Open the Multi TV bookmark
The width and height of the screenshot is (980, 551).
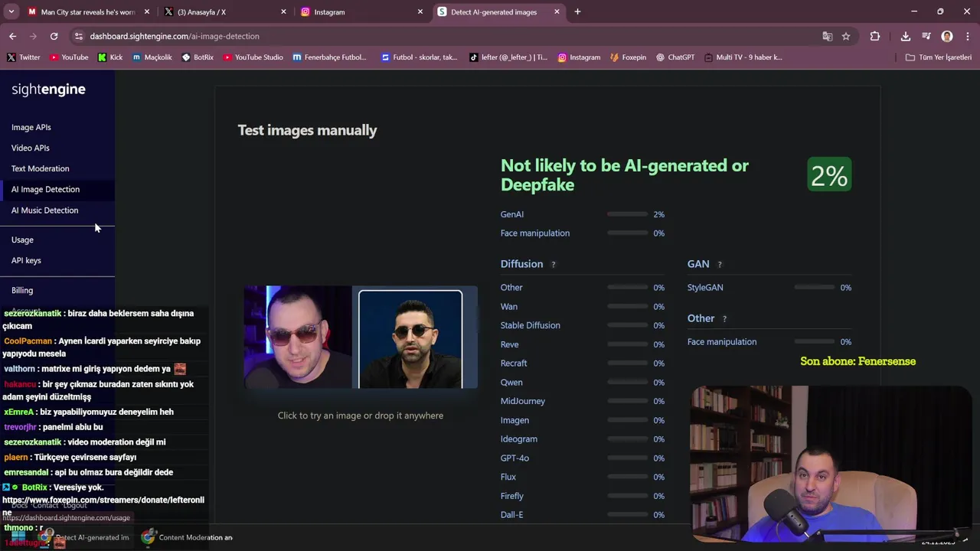pos(743,57)
